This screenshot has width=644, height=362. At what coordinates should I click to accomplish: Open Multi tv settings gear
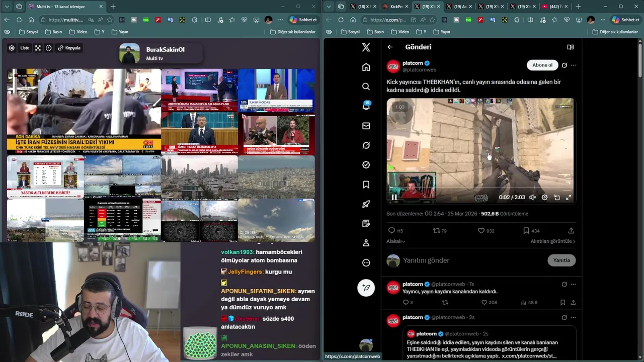12,48
